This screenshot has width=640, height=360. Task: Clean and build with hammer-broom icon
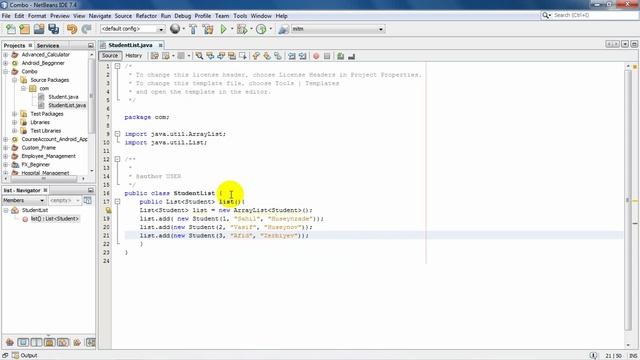click(x=208, y=29)
